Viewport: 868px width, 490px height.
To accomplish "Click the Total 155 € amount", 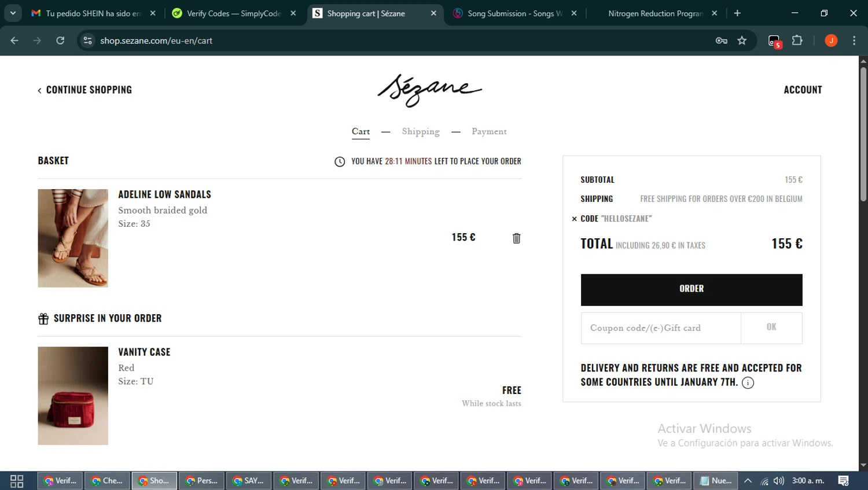I will coord(786,244).
